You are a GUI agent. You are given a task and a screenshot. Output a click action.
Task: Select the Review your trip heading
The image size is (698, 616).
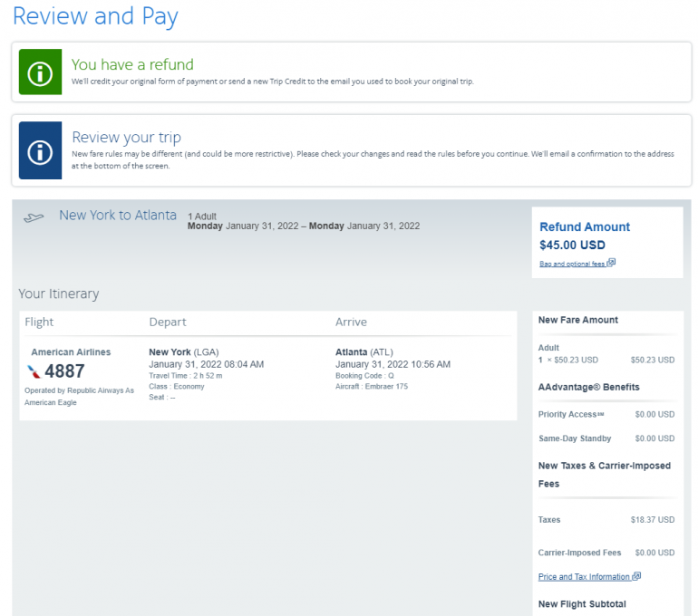(x=126, y=138)
